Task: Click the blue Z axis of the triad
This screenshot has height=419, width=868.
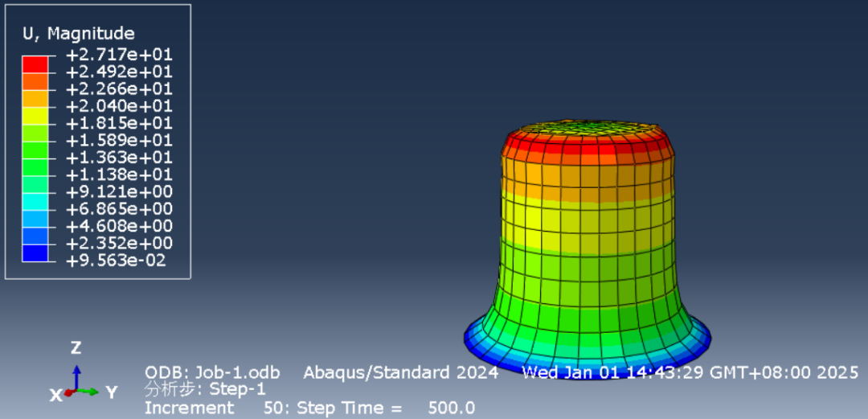Action: (x=76, y=374)
